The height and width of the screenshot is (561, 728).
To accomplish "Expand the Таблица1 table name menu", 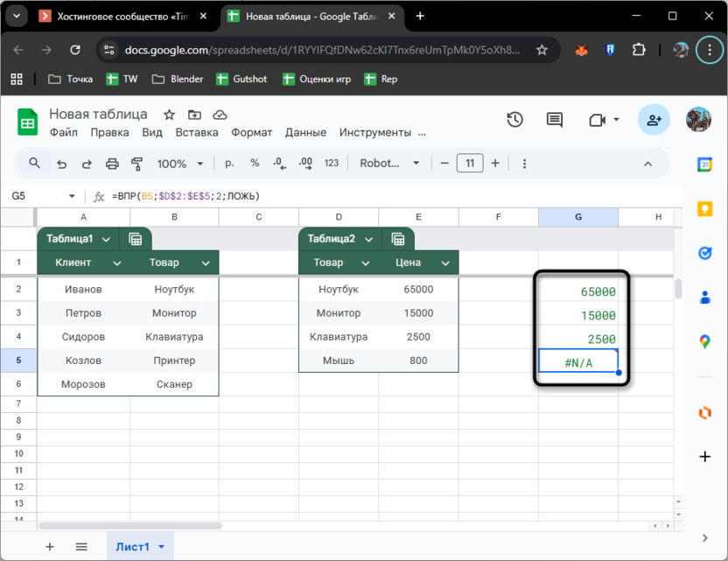I will coord(107,238).
